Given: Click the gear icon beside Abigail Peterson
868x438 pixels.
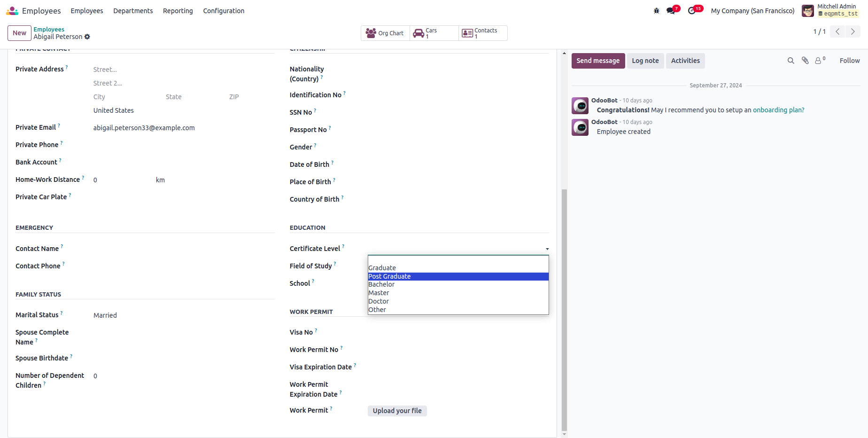Looking at the screenshot, I should click(x=87, y=37).
